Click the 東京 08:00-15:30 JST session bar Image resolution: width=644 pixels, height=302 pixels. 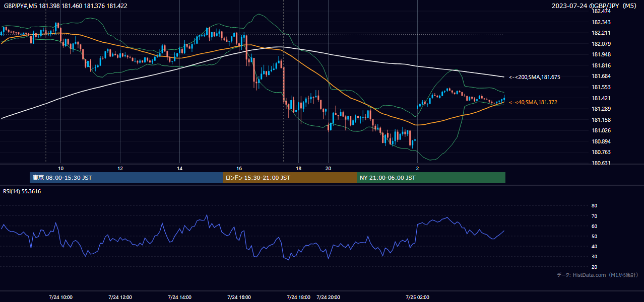point(126,178)
